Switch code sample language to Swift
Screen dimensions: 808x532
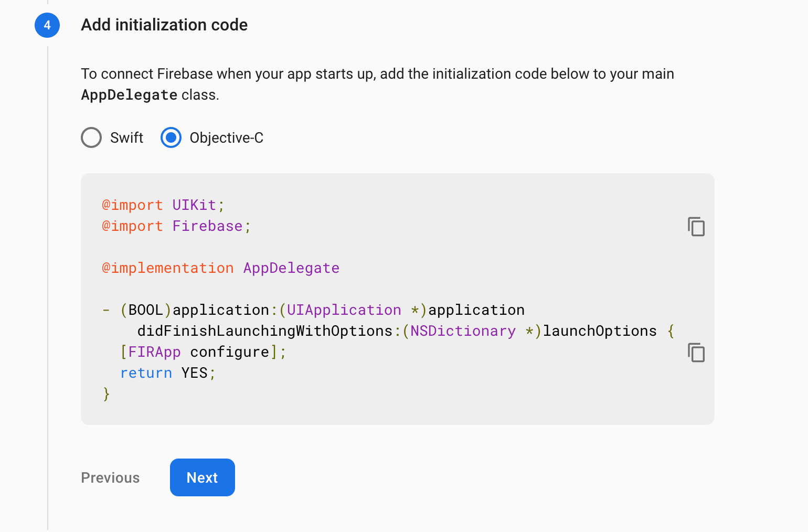[x=91, y=137]
